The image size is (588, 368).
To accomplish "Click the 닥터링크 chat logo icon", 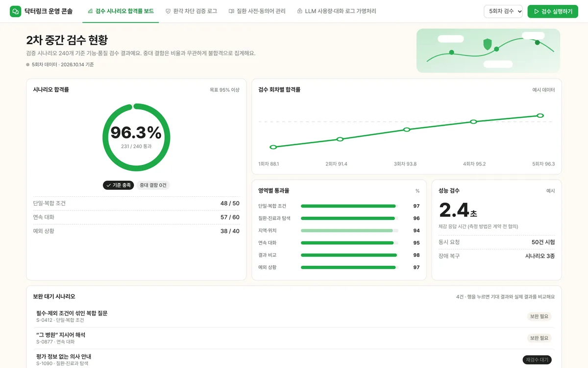I will tap(16, 11).
